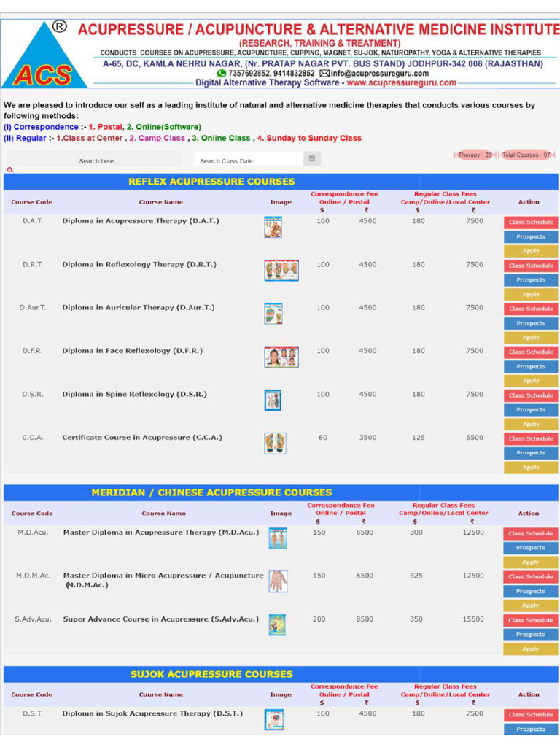
Task: Open the Spine Reflexology course image
Action: 273,400
